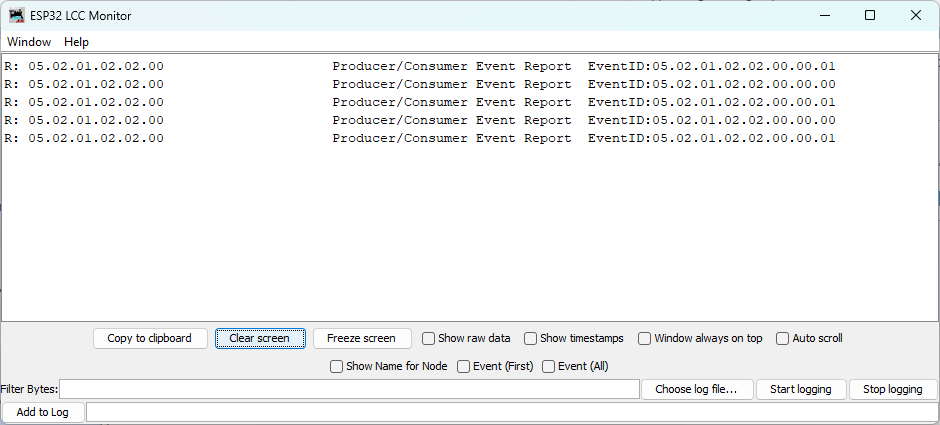Close the ESP32 LCC Monitor window
Image resolution: width=940 pixels, height=425 pixels.
pyautogui.click(x=915, y=16)
